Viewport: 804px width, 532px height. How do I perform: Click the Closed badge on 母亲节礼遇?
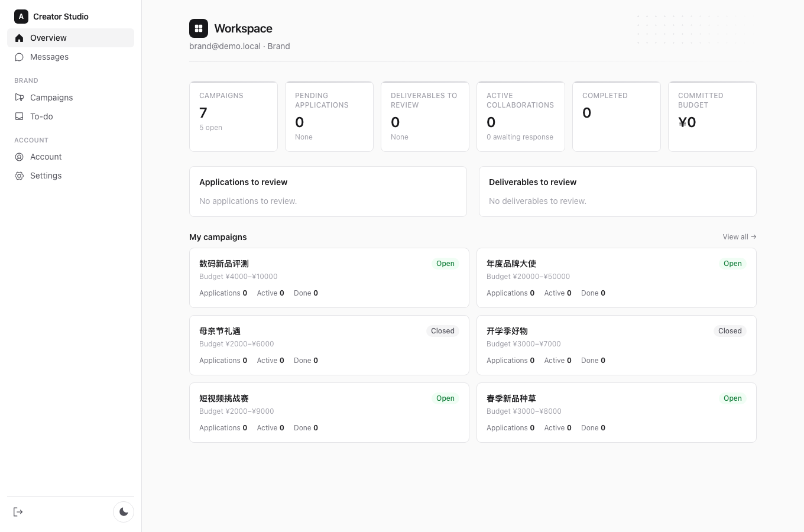pos(443,331)
